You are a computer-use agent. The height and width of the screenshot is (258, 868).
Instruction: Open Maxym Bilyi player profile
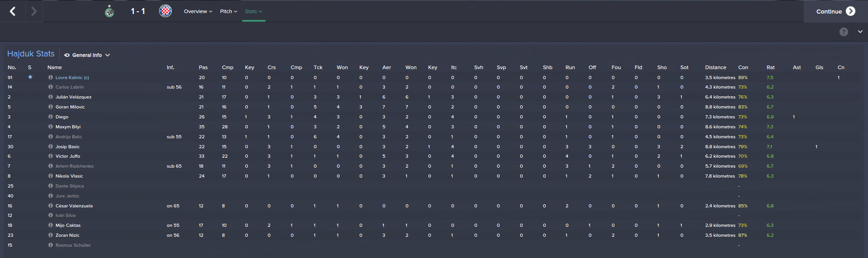point(68,127)
